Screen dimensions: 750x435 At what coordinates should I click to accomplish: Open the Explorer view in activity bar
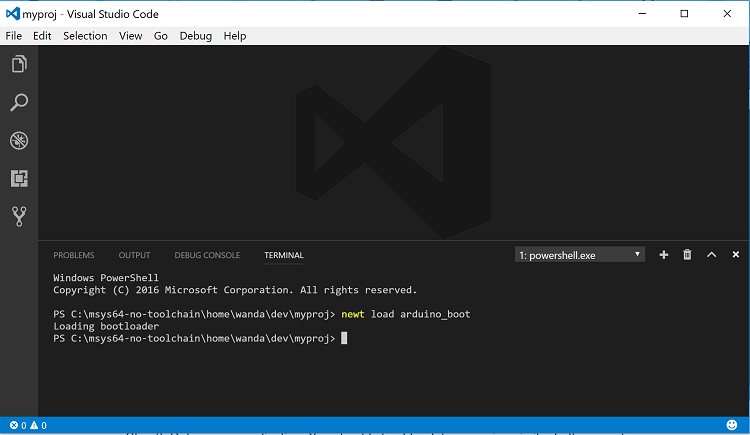click(x=19, y=64)
